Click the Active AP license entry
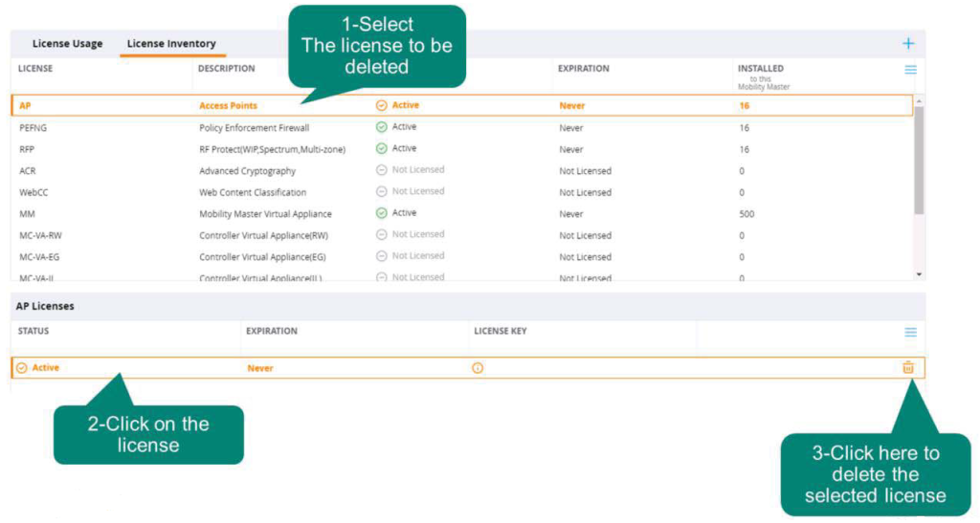980x523 pixels. [x=45, y=368]
